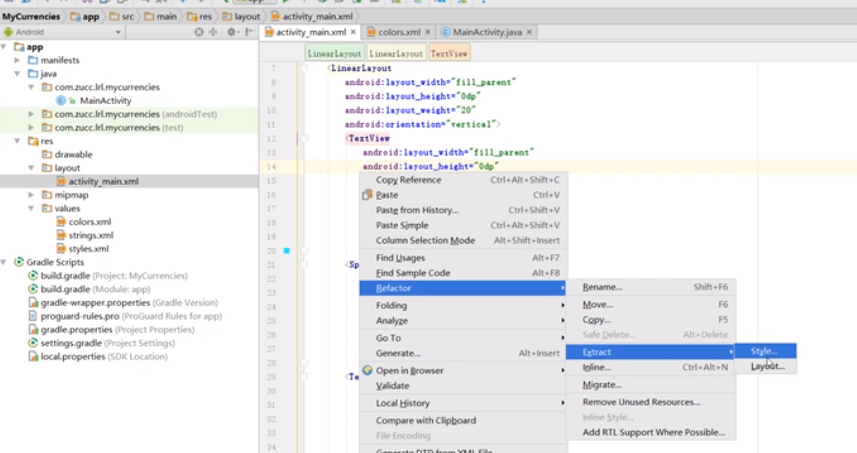
Task: Click the hide panel icon in Project toolbar
Action: pyautogui.click(x=249, y=32)
